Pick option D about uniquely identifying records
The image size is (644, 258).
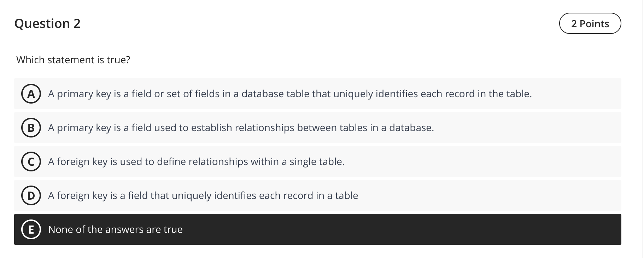point(203,195)
